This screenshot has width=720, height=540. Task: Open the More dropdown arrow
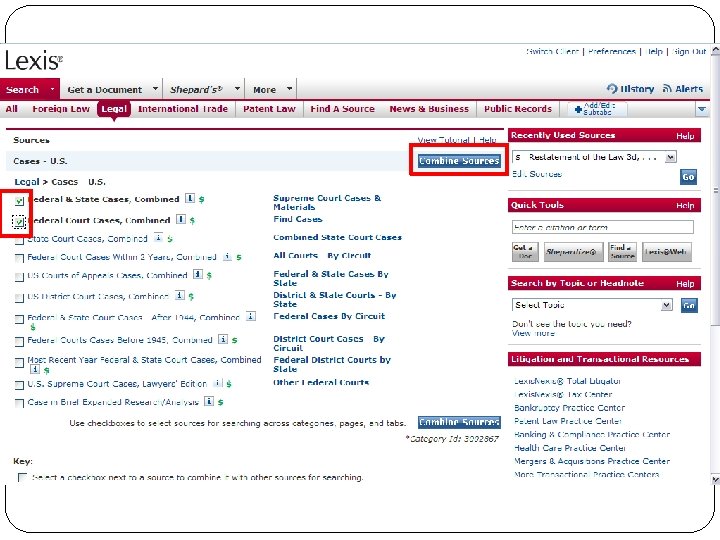pyautogui.click(x=289, y=88)
